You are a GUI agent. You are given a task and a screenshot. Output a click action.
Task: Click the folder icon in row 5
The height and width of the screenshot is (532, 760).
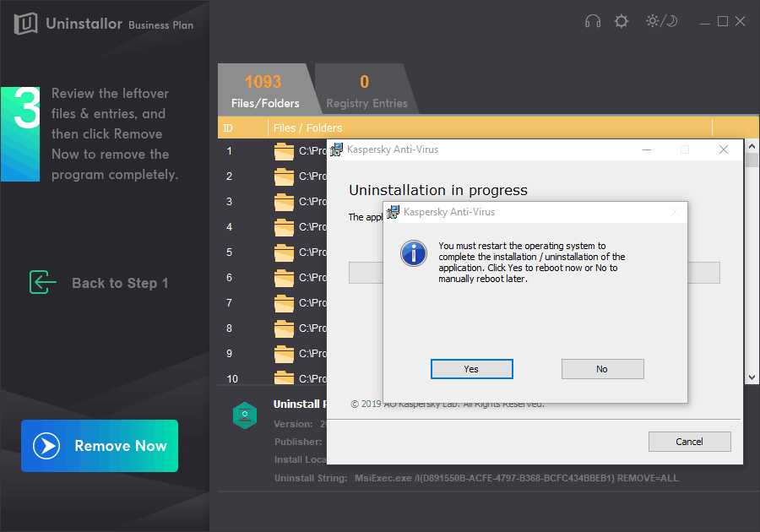pos(284,252)
